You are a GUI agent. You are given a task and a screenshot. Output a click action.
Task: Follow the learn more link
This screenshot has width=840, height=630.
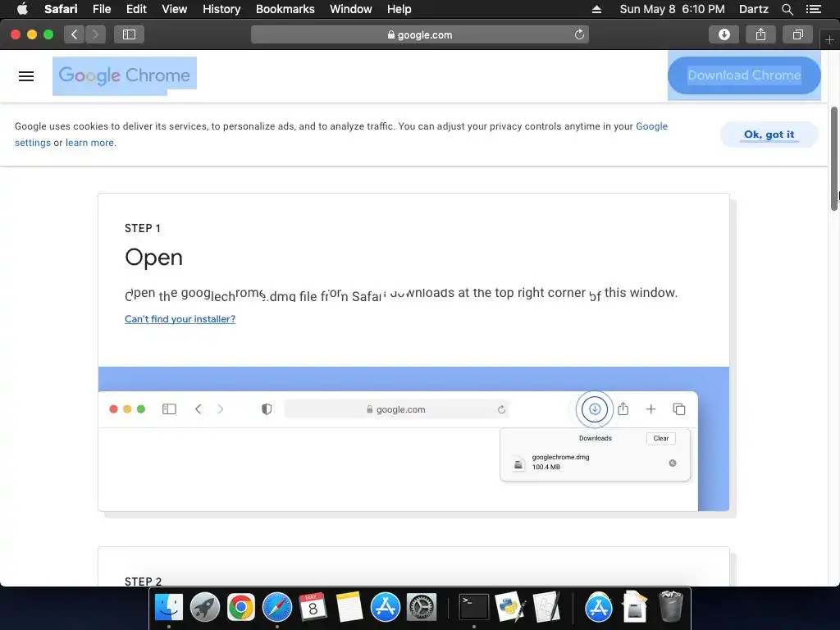[89, 143]
